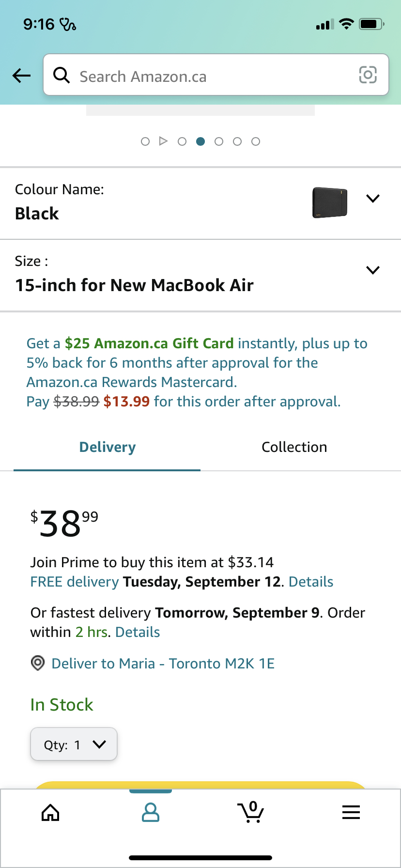Tap the back arrow icon
The height and width of the screenshot is (868, 401).
click(x=21, y=75)
